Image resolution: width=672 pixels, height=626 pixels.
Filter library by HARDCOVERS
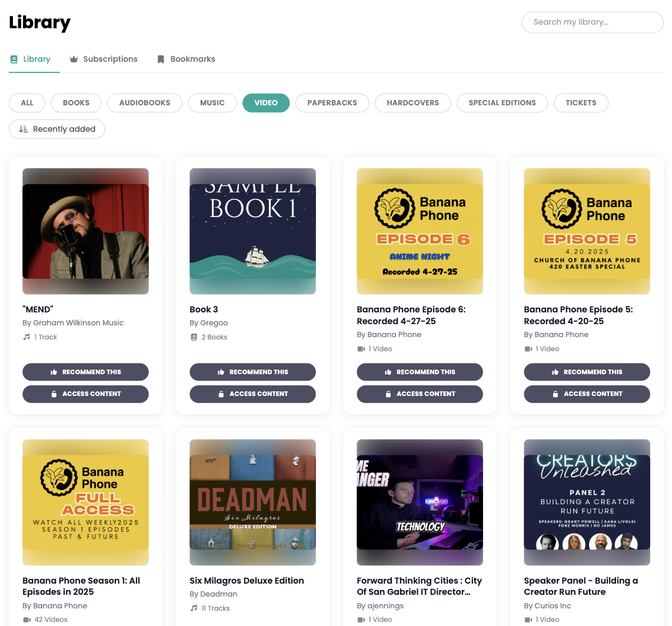(x=412, y=103)
